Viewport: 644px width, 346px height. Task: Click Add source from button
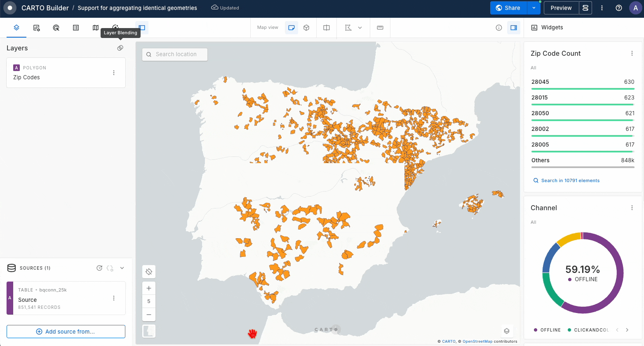(x=66, y=332)
